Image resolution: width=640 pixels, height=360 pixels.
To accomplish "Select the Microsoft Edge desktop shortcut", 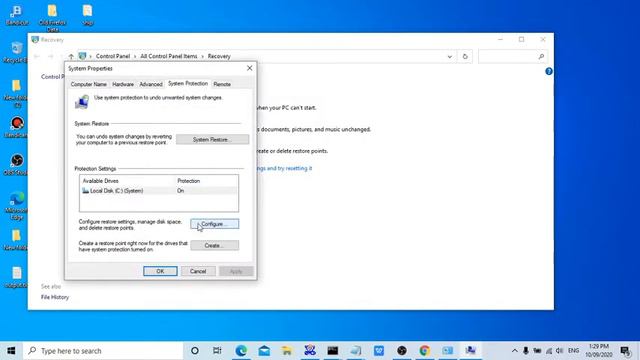I will coord(16,205).
